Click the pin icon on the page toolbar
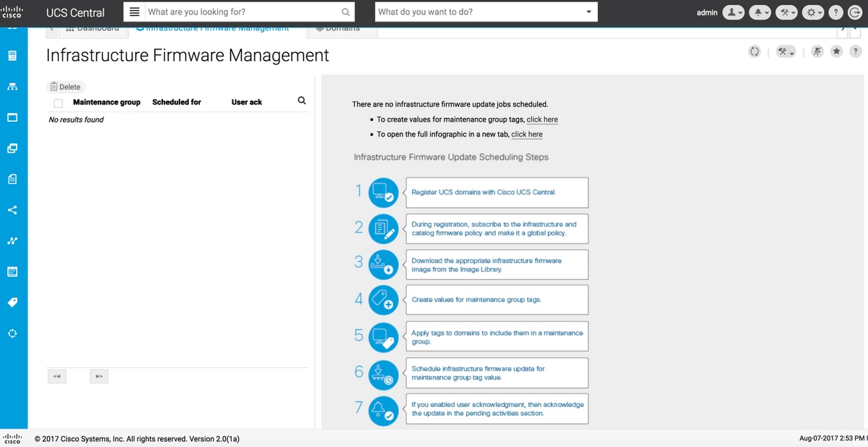Screen dimensions: 868x447 click(x=817, y=51)
